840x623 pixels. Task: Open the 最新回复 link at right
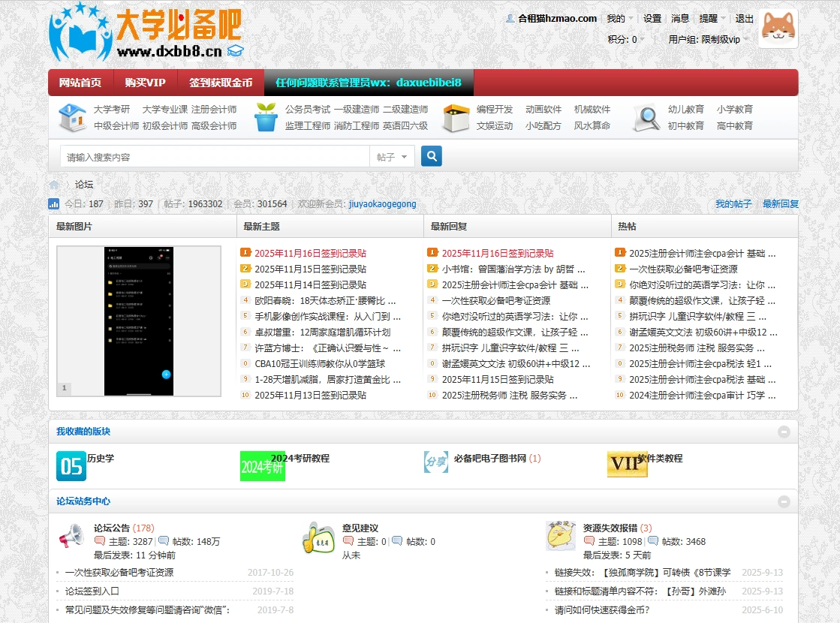pos(781,204)
